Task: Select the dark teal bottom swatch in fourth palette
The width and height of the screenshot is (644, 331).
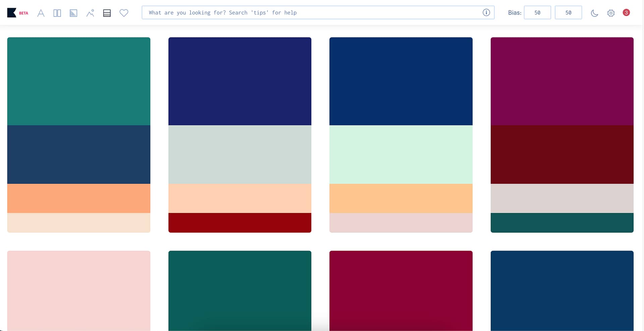Action: [562, 223]
